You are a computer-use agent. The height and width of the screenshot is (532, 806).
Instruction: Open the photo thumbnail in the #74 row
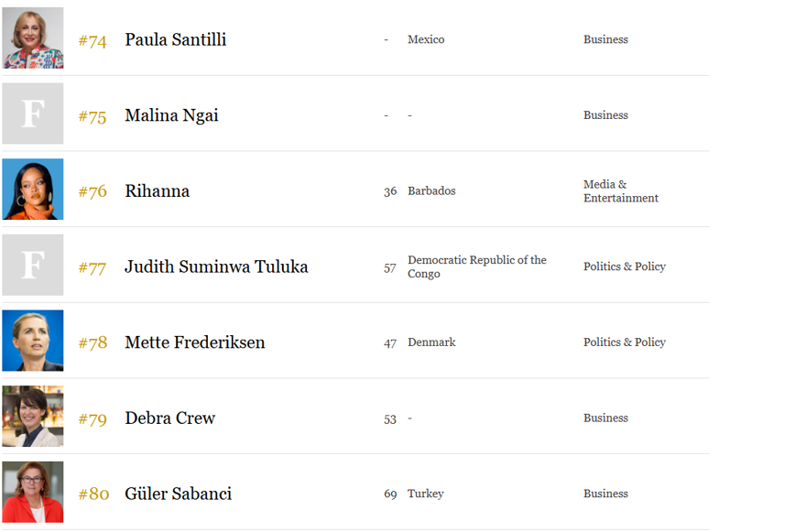[33, 38]
